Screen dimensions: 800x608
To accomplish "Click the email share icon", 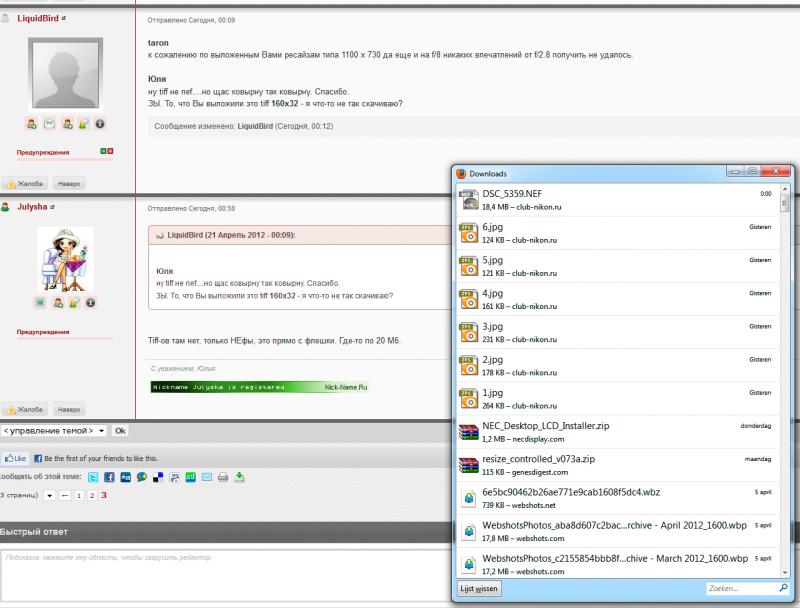I will pyautogui.click(x=207, y=477).
